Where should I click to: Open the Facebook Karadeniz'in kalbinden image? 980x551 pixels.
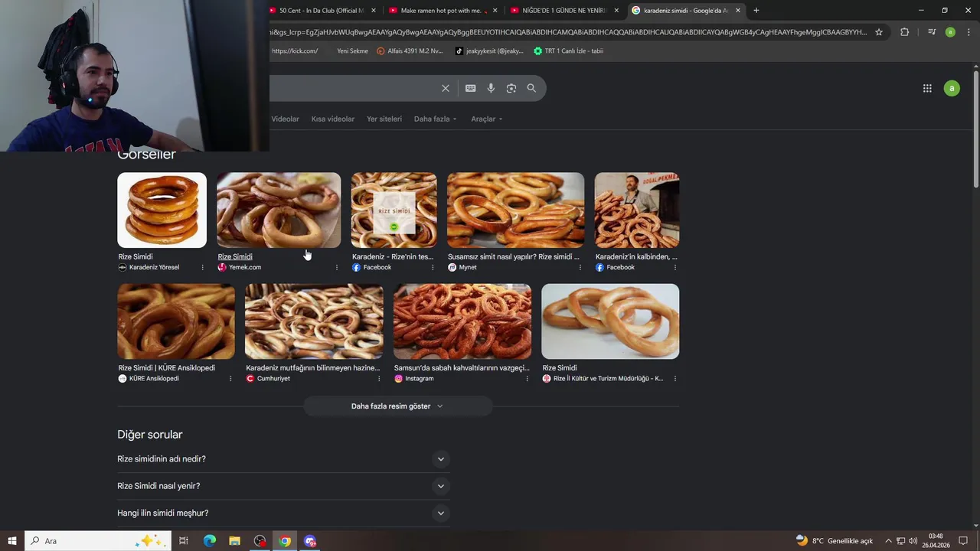pos(637,210)
